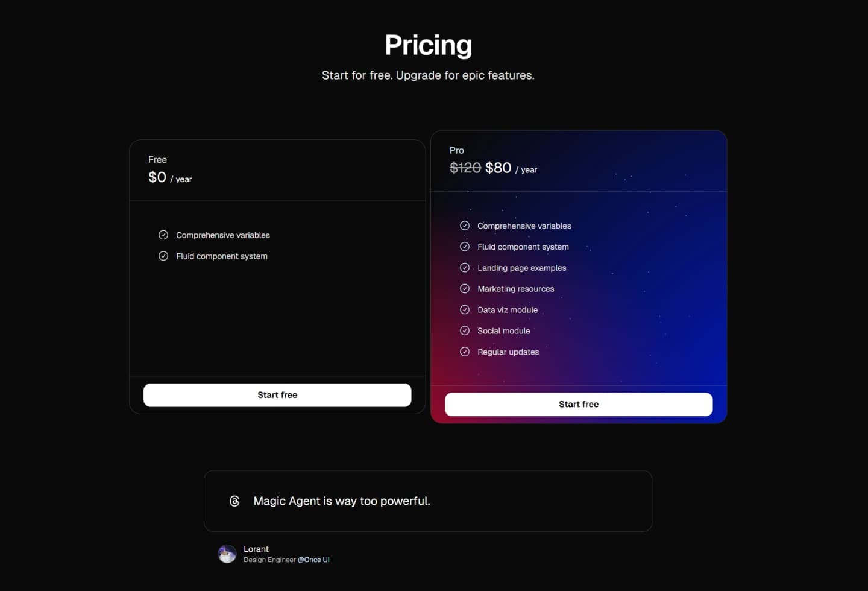Click the Pricing heading

pyautogui.click(x=428, y=45)
